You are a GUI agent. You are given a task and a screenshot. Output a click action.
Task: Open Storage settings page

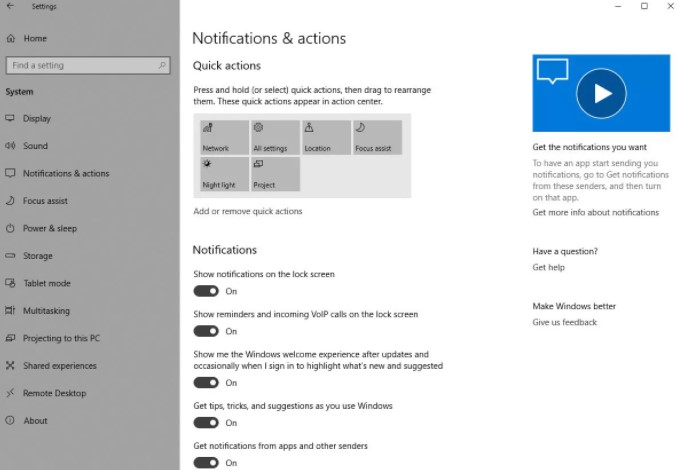pyautogui.click(x=38, y=256)
